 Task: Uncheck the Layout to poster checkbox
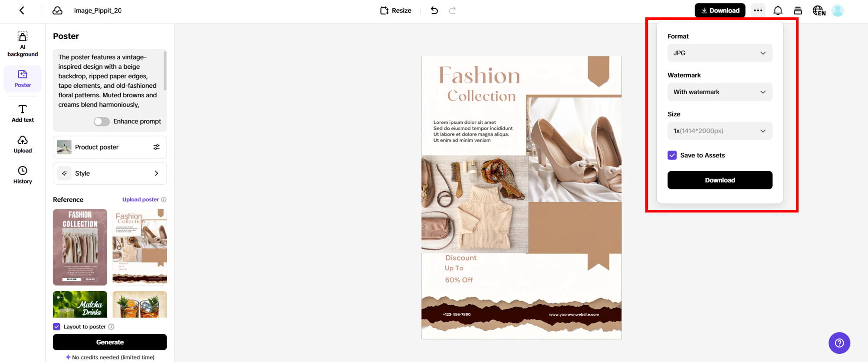(56, 327)
